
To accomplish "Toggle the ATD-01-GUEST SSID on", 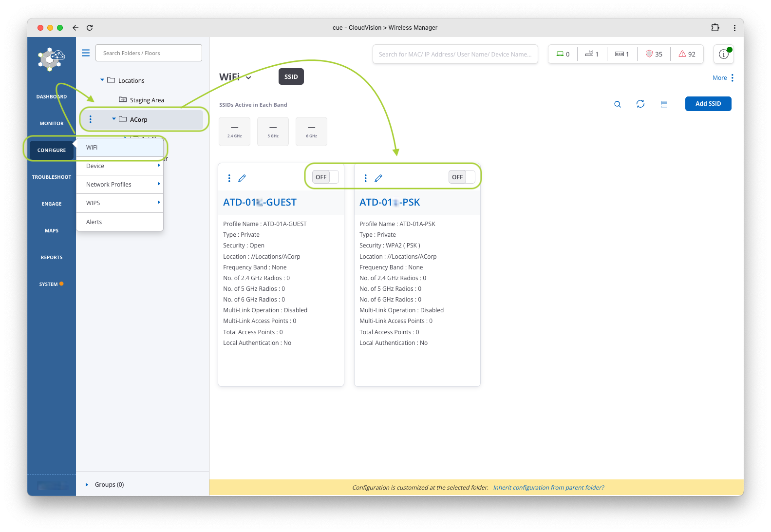I will (x=325, y=177).
